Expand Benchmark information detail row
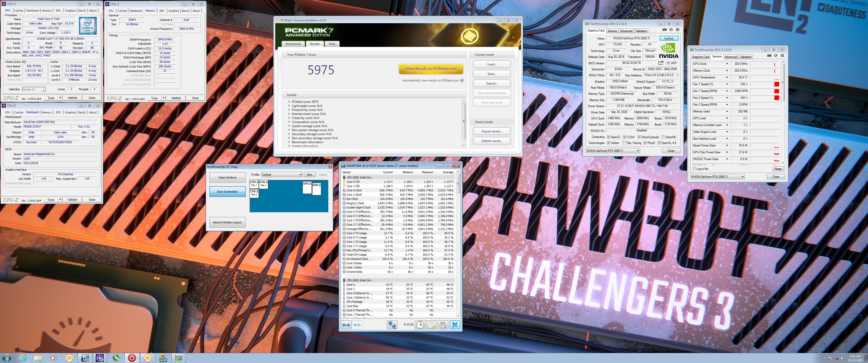 tap(289, 142)
